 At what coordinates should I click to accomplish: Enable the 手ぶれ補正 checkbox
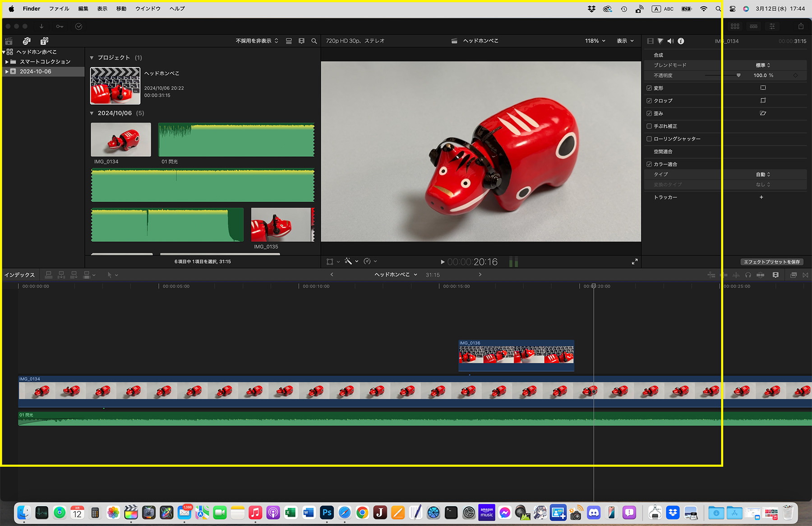[649, 126]
